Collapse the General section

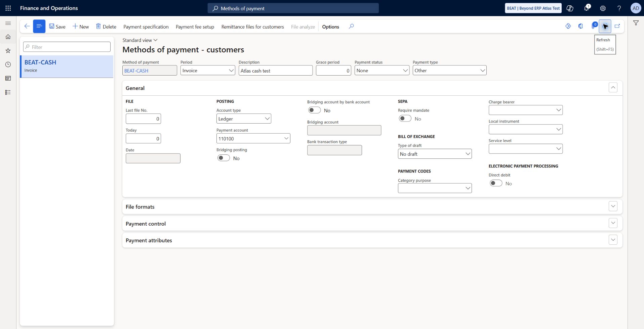(613, 88)
